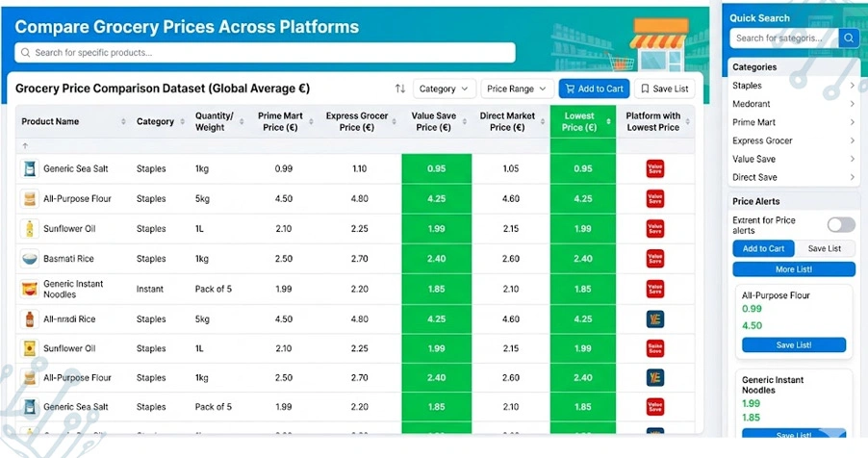
Task: Click the blue Quick Search magnifier button
Action: pos(848,38)
